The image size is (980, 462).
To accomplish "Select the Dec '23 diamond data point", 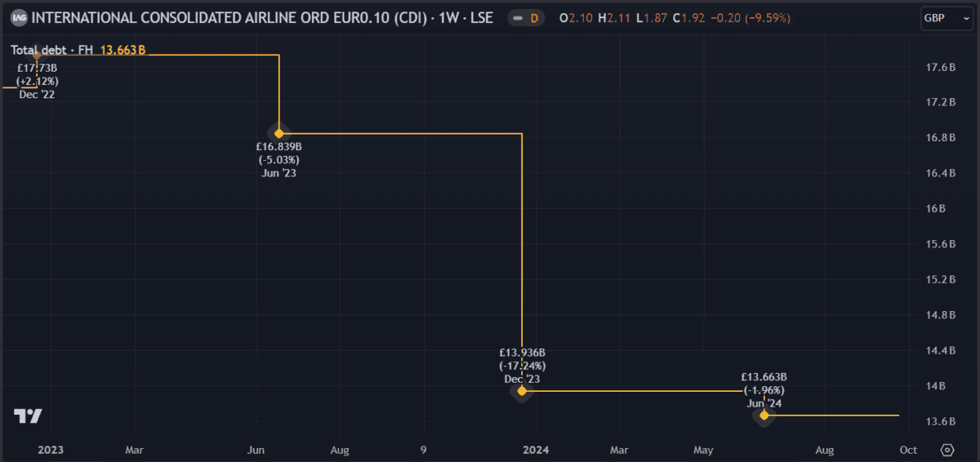I will pyautogui.click(x=522, y=391).
